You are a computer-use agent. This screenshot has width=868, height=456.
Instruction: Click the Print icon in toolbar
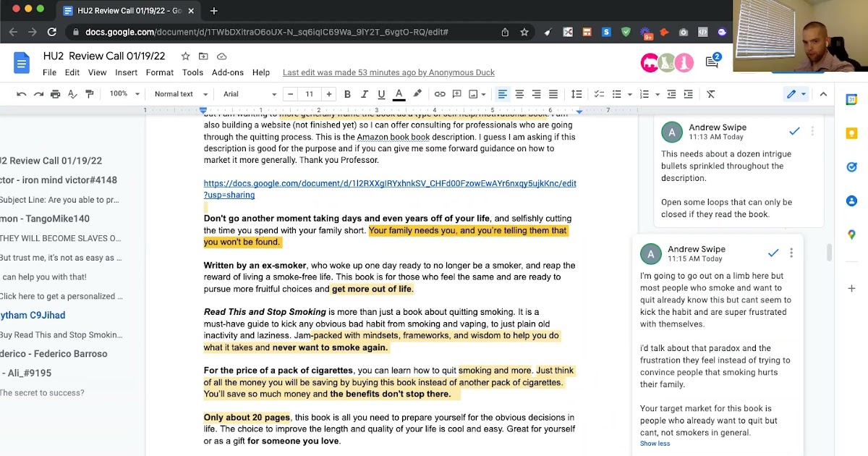point(56,94)
